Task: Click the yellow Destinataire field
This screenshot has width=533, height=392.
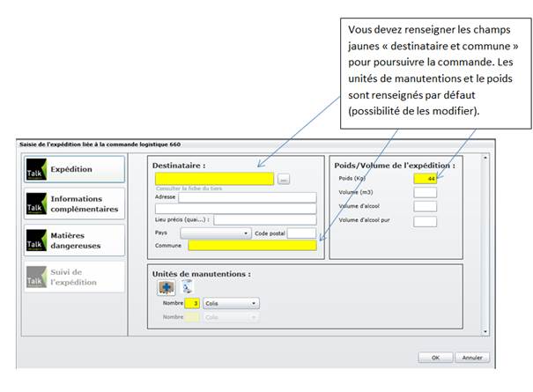Action: [x=215, y=179]
